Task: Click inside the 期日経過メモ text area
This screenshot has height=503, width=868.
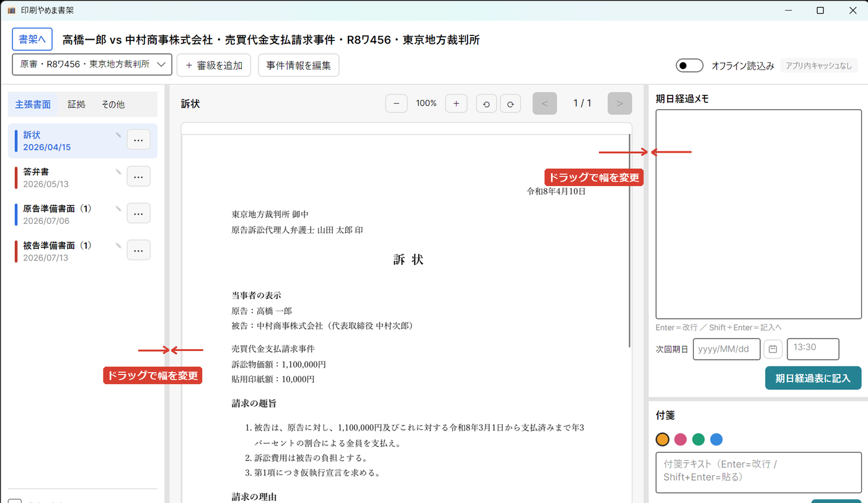Action: click(758, 214)
